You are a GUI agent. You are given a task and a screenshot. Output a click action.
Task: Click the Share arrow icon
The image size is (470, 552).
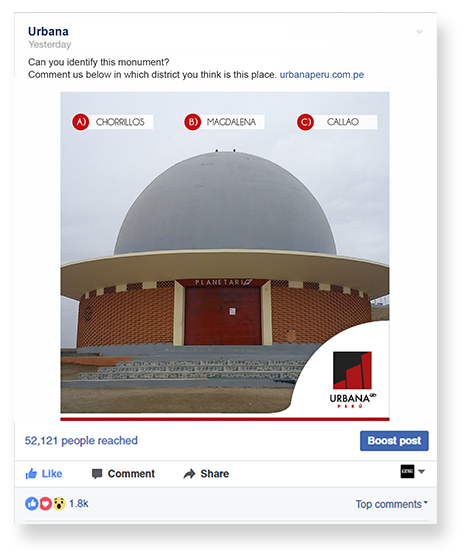click(x=189, y=474)
